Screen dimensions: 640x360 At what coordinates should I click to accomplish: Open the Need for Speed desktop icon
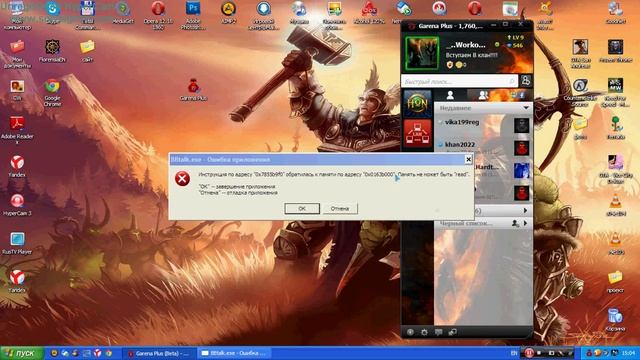coord(615,93)
